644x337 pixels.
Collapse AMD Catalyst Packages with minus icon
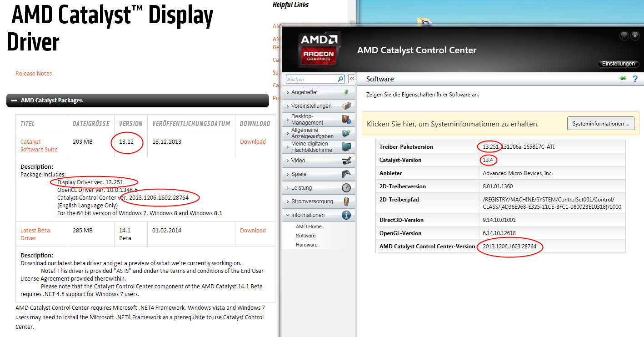(x=14, y=101)
